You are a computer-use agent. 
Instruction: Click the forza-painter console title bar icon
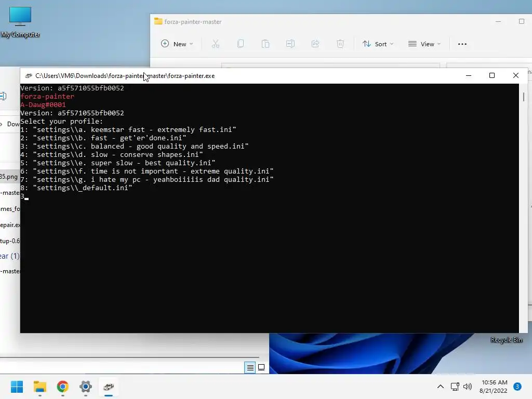point(29,76)
